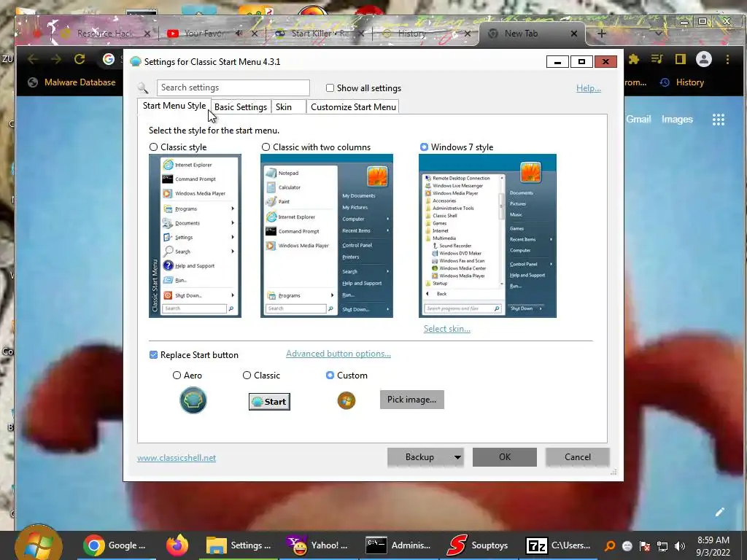Click the custom Windows orb button image
747x560 pixels.
[x=347, y=400]
